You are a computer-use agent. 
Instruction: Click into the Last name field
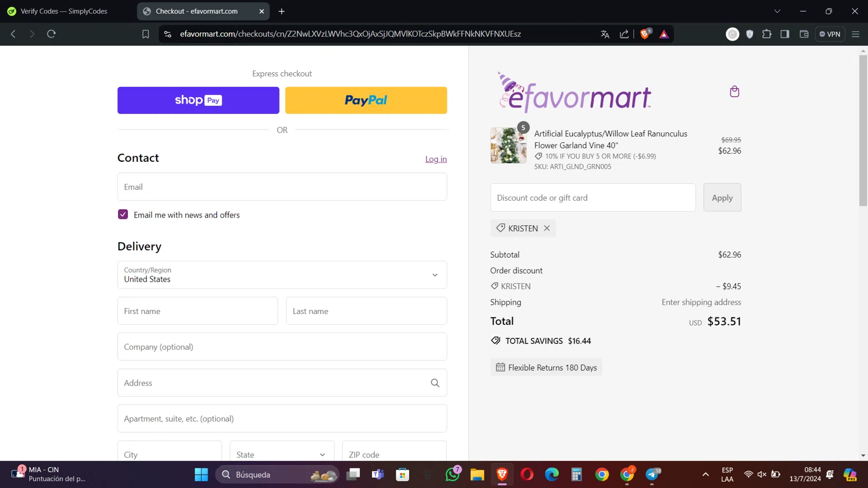click(x=366, y=311)
